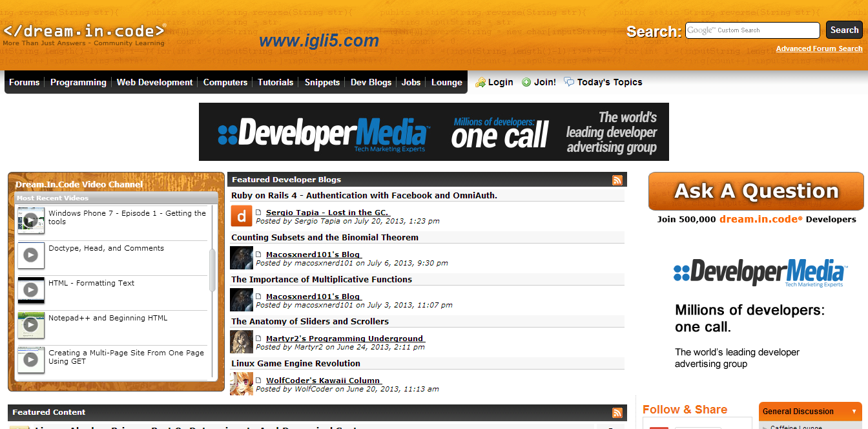
Task: Click the Most Recent Videos heading
Action: click(x=52, y=198)
